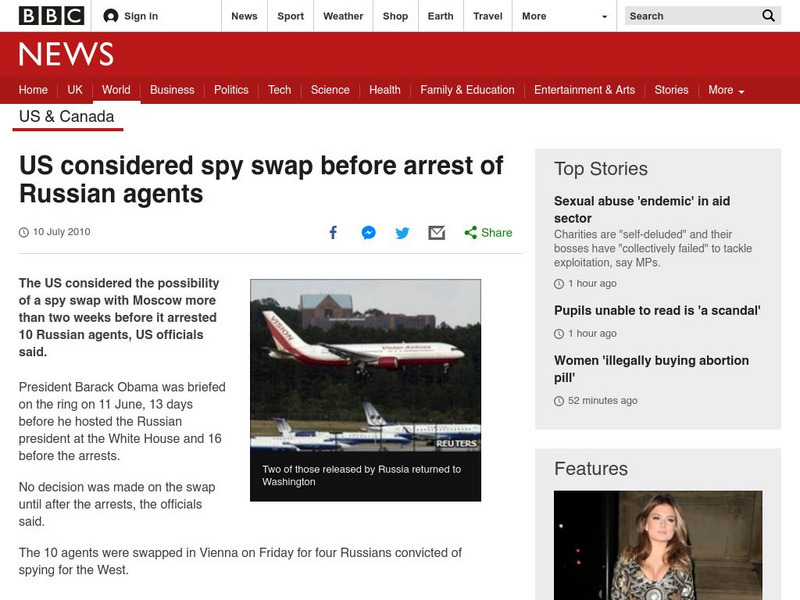Click the magnifying glass to search
The width and height of the screenshot is (800, 600).
(767, 16)
